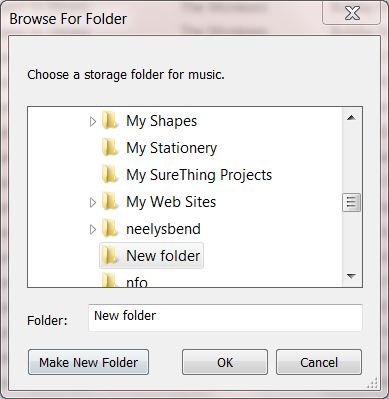The height and width of the screenshot is (399, 389).
Task: Select the New folder tree entry label
Action: pos(163,256)
